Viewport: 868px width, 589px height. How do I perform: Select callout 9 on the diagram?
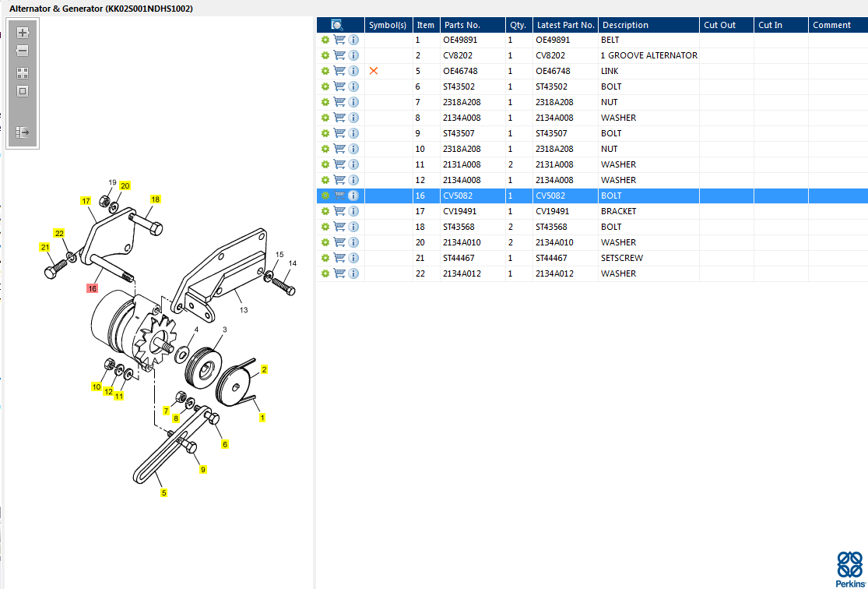[203, 469]
